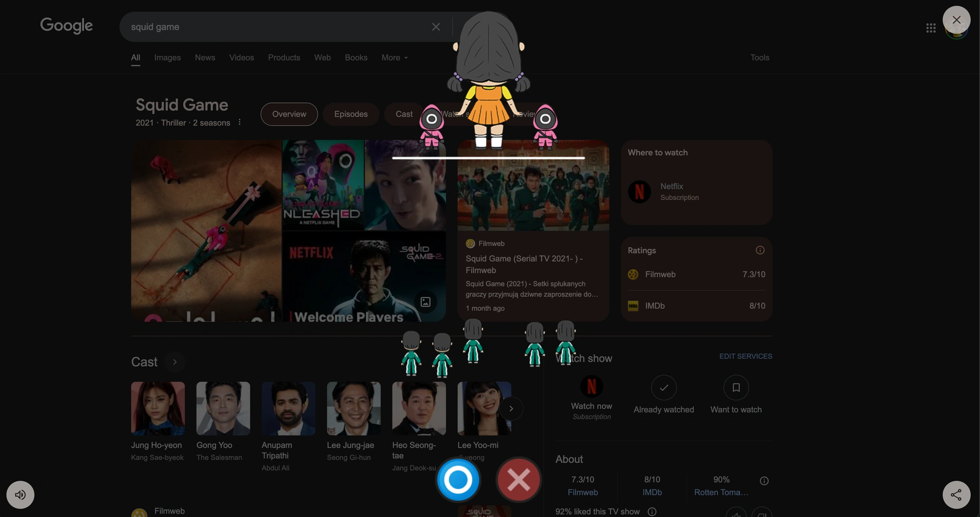Image resolution: width=980 pixels, height=517 pixels.
Task: Click the Netflix Subscription entry
Action: tap(696, 192)
